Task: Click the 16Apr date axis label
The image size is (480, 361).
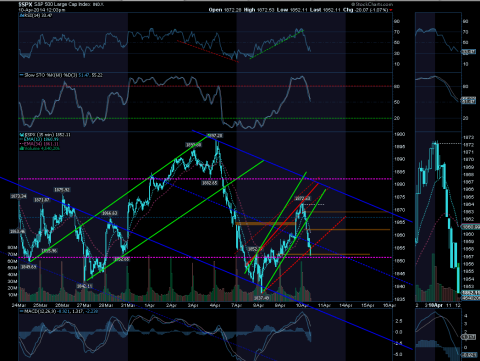Action: [389, 305]
